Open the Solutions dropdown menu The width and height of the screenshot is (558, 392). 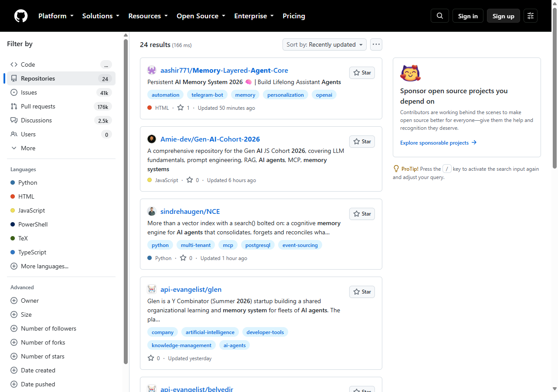[x=101, y=16]
